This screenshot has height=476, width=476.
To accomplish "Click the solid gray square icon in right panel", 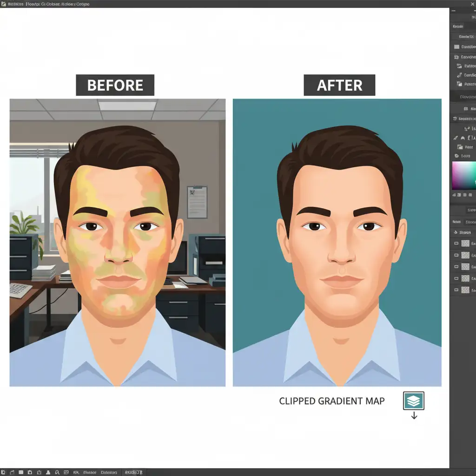I will click(x=456, y=47).
